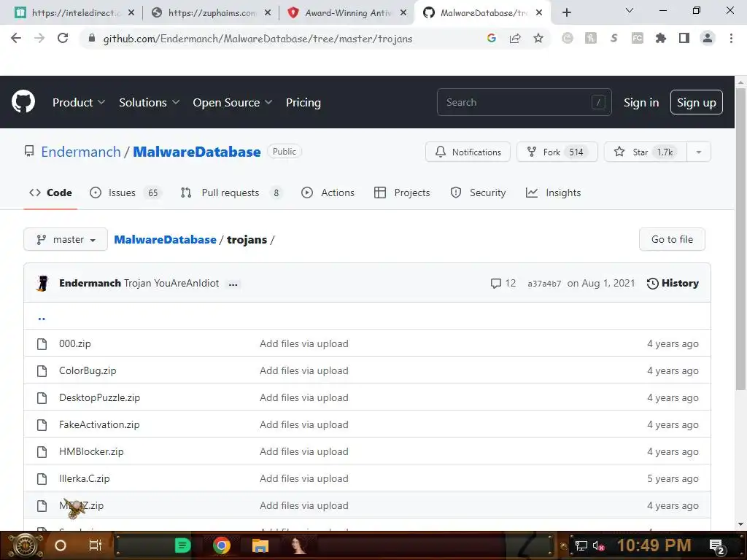Open File Explorer from the taskbar
This screenshot has width=747, height=560.
coord(260,545)
